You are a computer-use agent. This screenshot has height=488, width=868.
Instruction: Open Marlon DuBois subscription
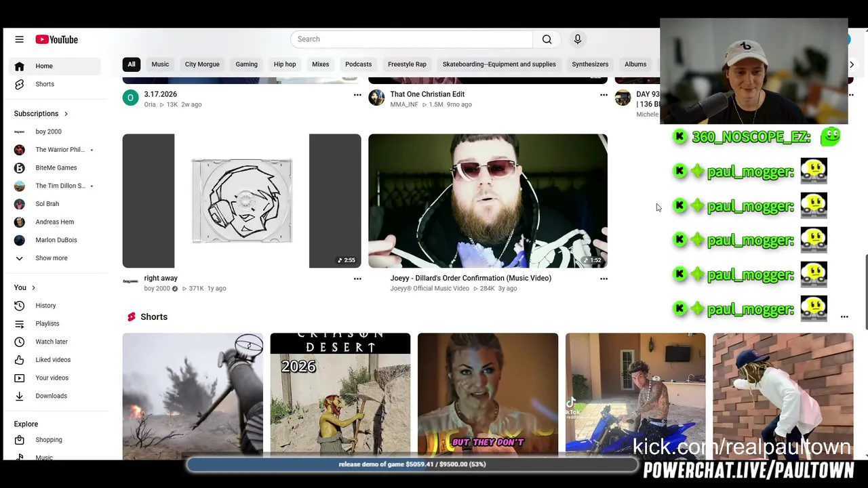point(55,240)
